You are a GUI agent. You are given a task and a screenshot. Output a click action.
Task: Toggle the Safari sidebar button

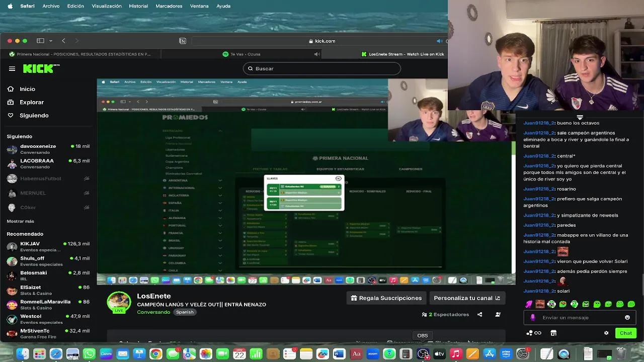[40, 41]
